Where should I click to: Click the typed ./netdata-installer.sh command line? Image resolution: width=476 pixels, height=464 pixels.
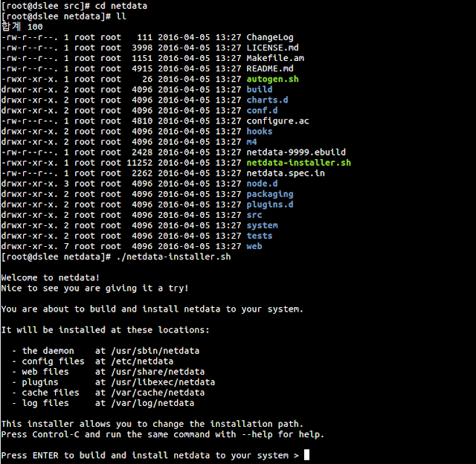pos(173,257)
